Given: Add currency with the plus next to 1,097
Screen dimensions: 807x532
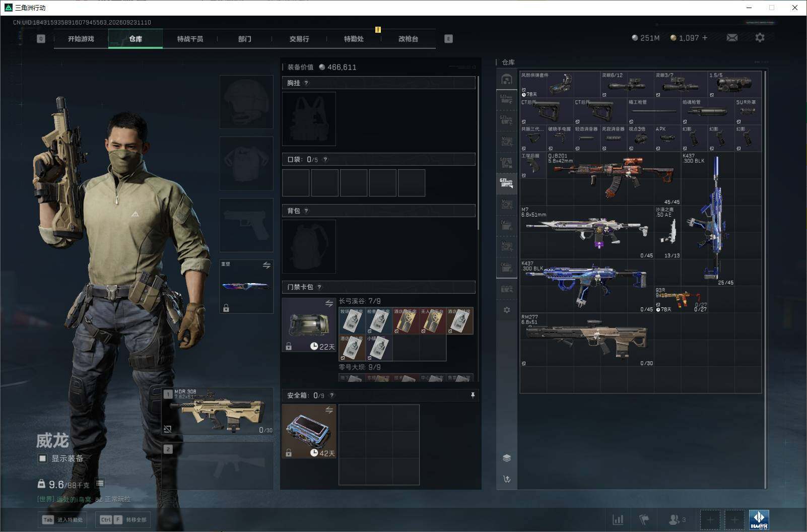Looking at the screenshot, I should click(704, 38).
